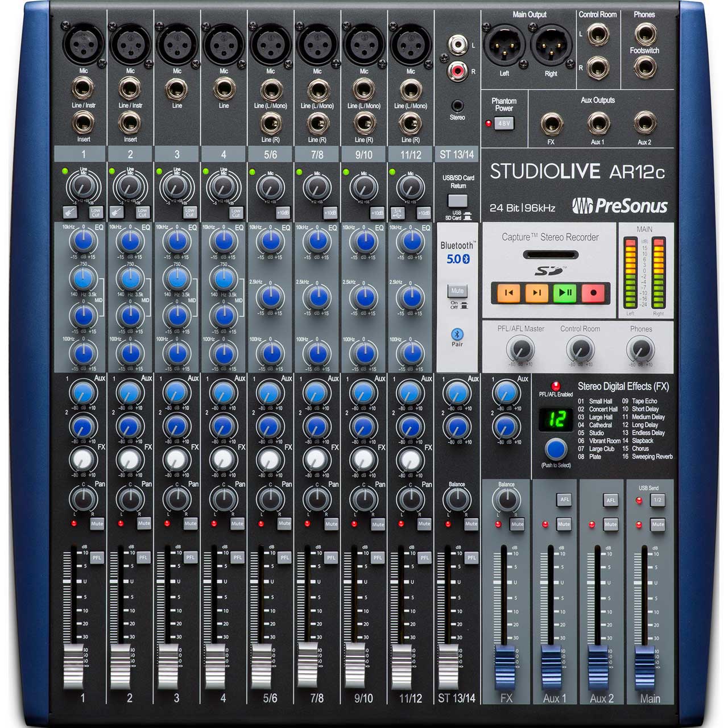The height and width of the screenshot is (728, 728).
Task: Tap the channel 4 100Hz EQ knob
Action: click(x=224, y=353)
